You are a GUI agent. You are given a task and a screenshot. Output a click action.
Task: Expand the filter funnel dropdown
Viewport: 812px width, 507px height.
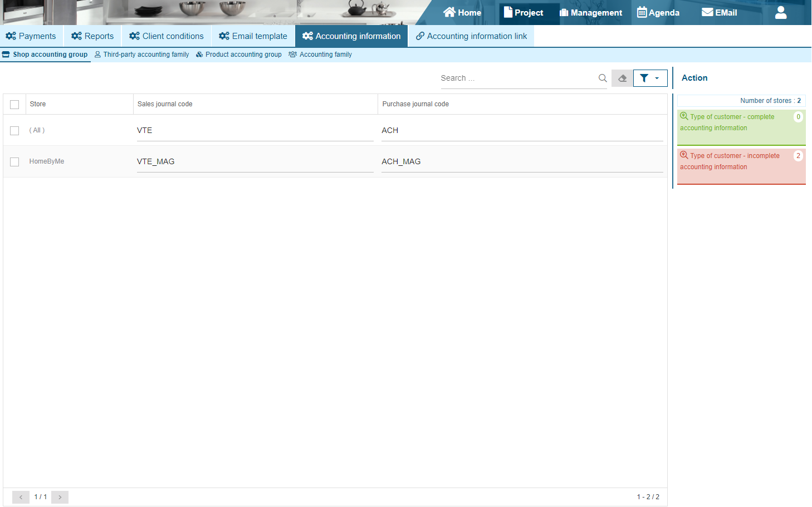click(x=650, y=78)
